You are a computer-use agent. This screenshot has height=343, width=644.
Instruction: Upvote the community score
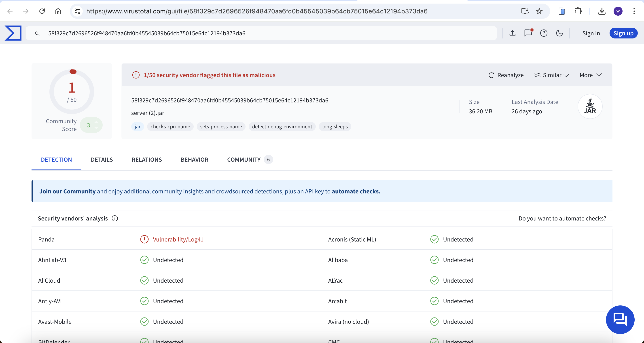pos(96,122)
